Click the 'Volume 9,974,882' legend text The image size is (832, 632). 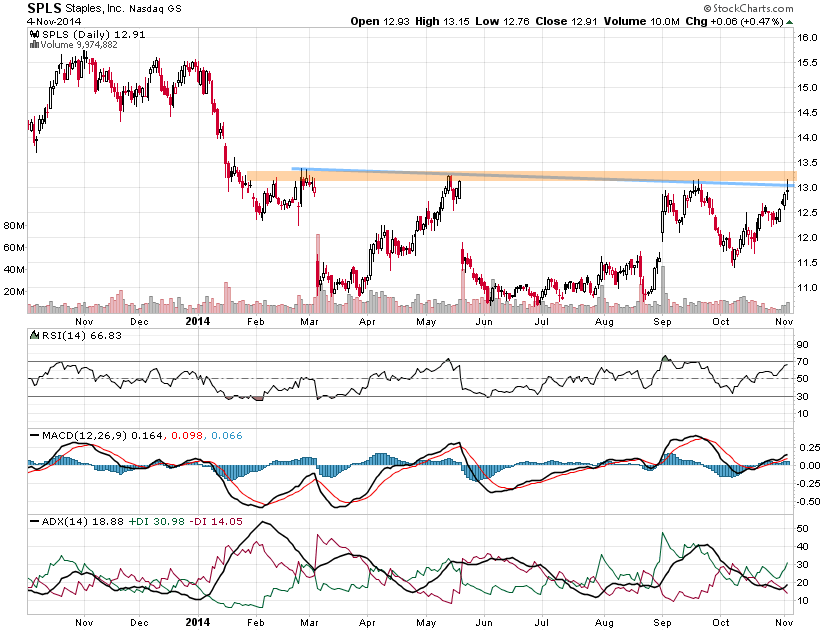coord(79,45)
